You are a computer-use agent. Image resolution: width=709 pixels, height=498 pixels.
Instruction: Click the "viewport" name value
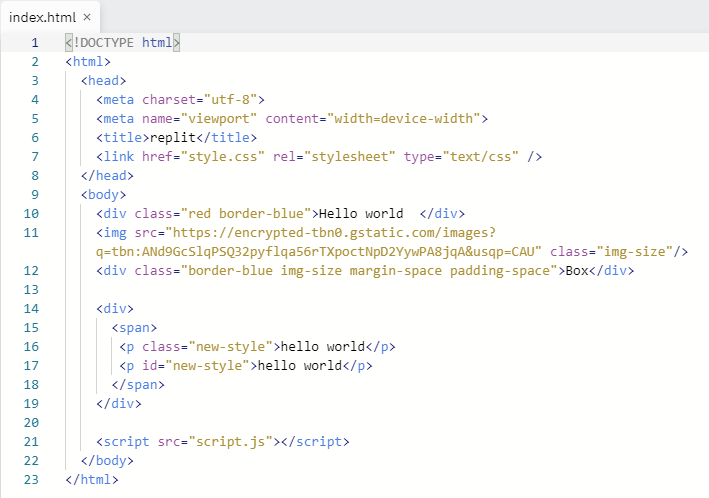click(x=219, y=119)
